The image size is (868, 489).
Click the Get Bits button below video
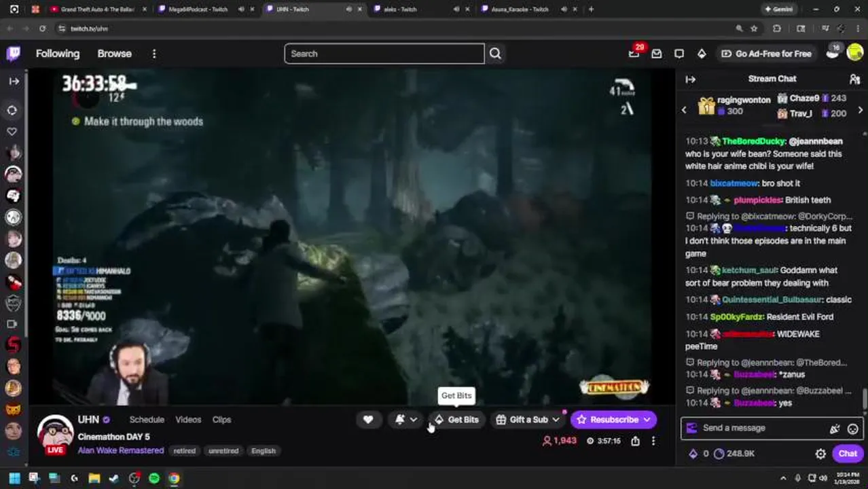click(x=457, y=420)
